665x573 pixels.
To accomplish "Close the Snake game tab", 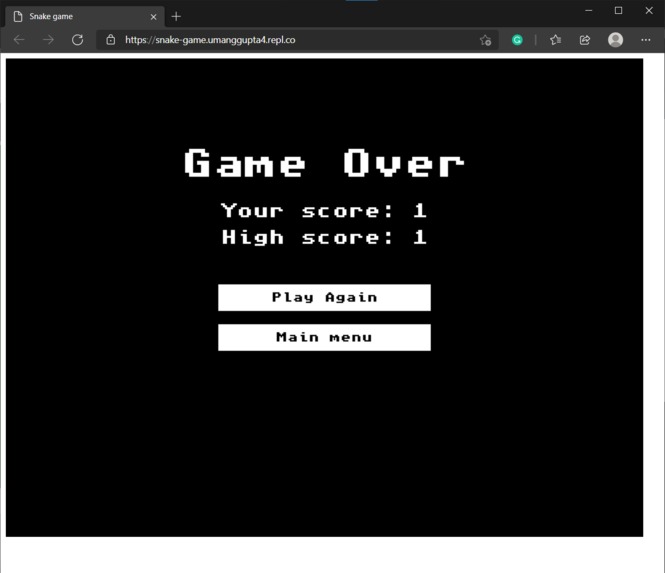I will point(154,17).
